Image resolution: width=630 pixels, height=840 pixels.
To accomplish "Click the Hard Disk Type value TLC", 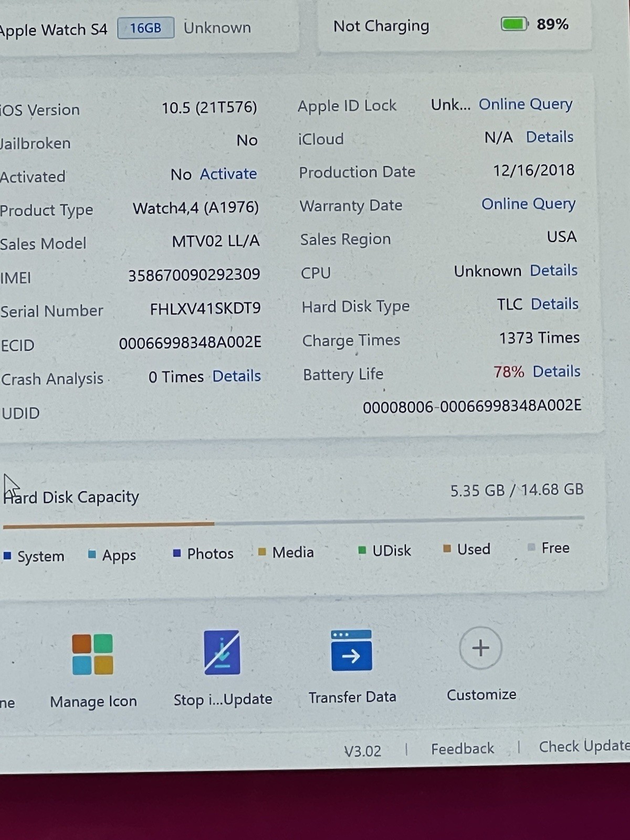I will pyautogui.click(x=510, y=304).
